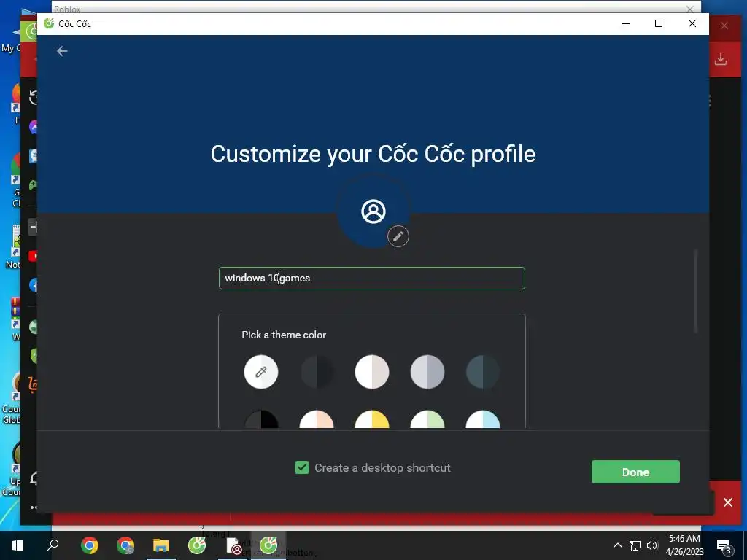Click the download icon in background window
The image size is (747, 560).
(x=721, y=59)
